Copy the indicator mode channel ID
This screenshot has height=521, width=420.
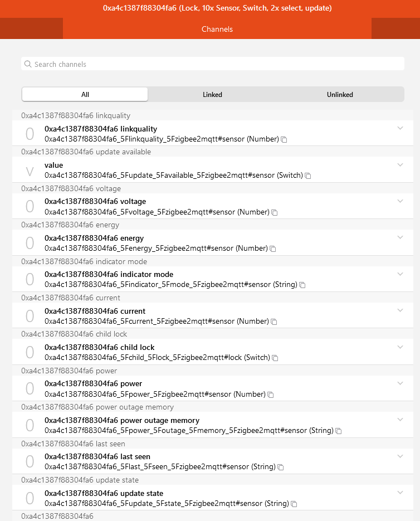pyautogui.click(x=302, y=285)
